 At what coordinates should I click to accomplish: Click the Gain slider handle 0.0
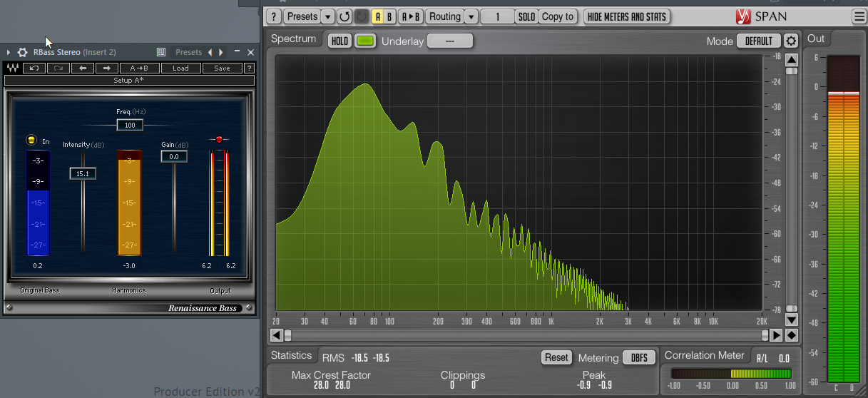174,156
